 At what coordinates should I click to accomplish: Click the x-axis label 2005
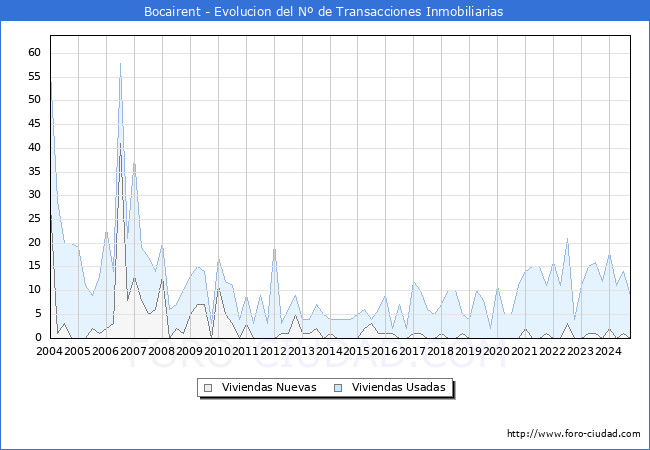point(78,351)
